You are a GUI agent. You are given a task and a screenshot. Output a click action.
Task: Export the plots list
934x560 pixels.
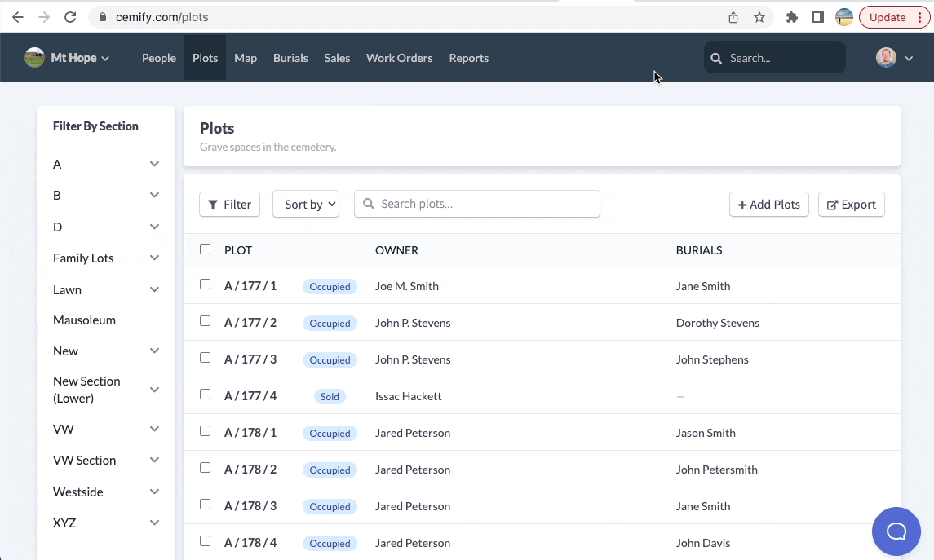pos(851,204)
